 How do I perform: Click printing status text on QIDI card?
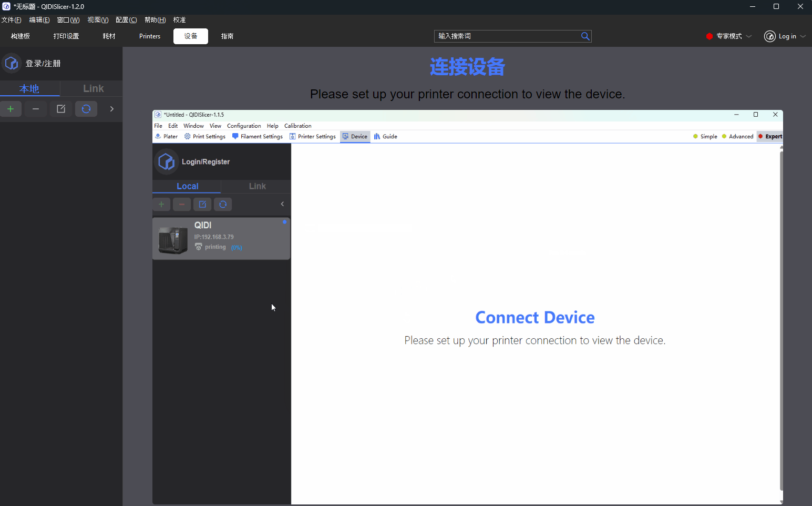(x=215, y=247)
